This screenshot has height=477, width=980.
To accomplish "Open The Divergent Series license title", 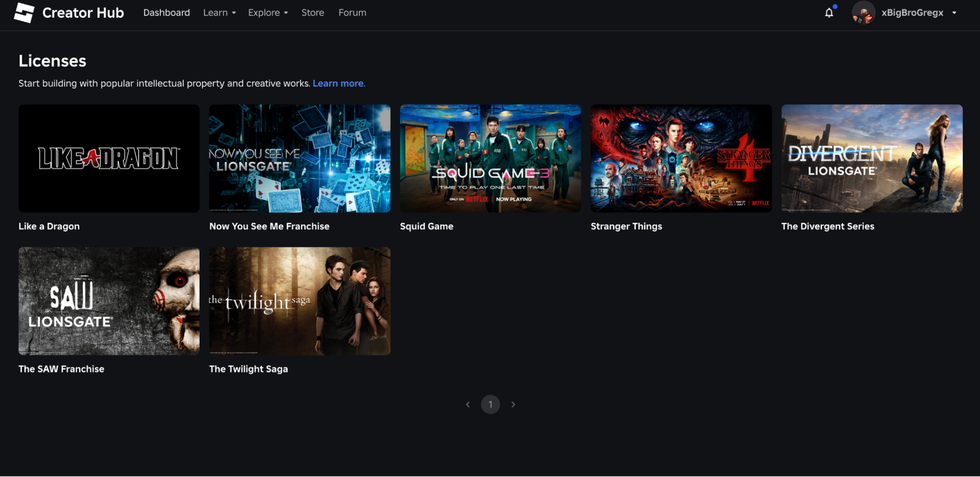I will coord(827,226).
